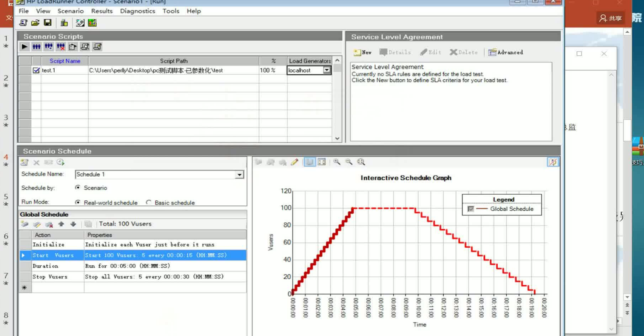
Task: Expand the localhost load generator dropdown
Action: click(x=327, y=71)
